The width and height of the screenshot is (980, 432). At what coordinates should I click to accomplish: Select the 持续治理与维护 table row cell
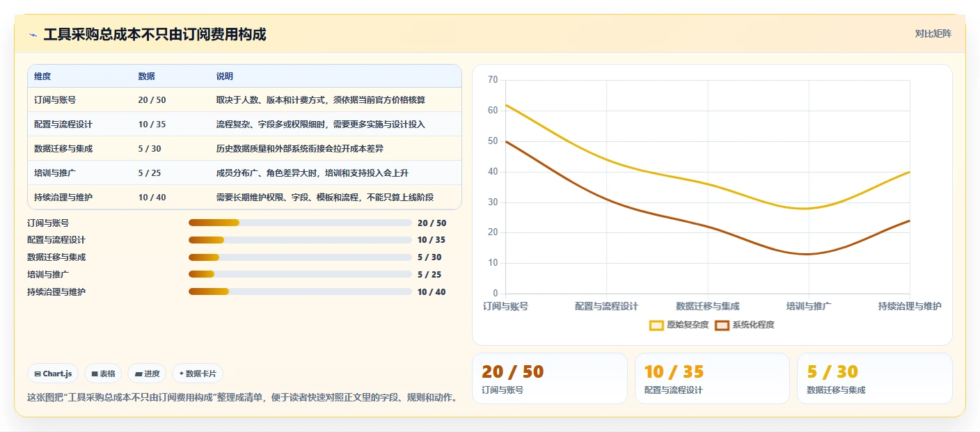(63, 198)
